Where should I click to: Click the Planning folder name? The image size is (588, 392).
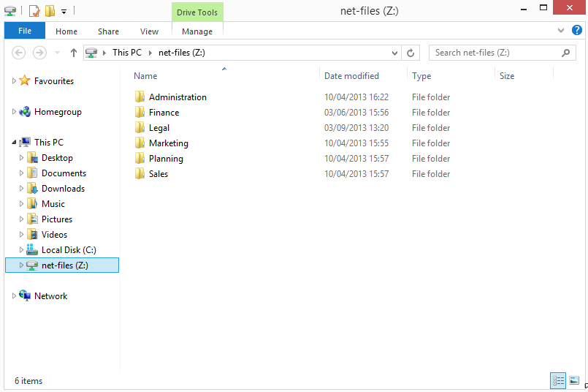click(166, 159)
